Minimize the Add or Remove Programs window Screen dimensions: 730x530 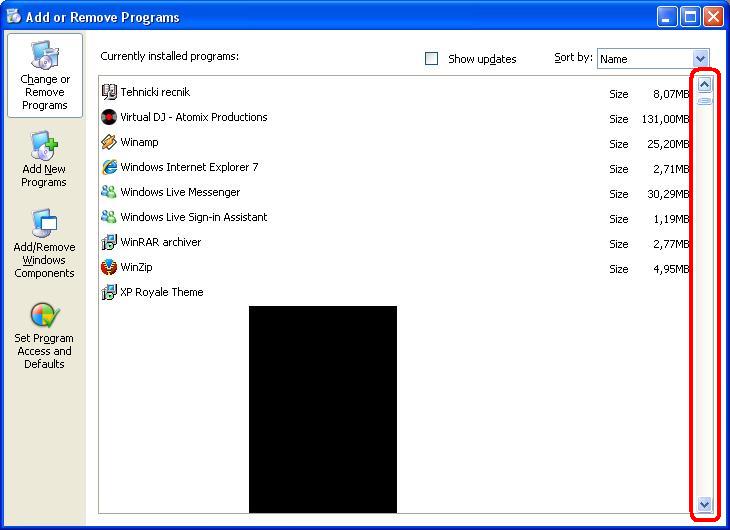click(x=667, y=17)
